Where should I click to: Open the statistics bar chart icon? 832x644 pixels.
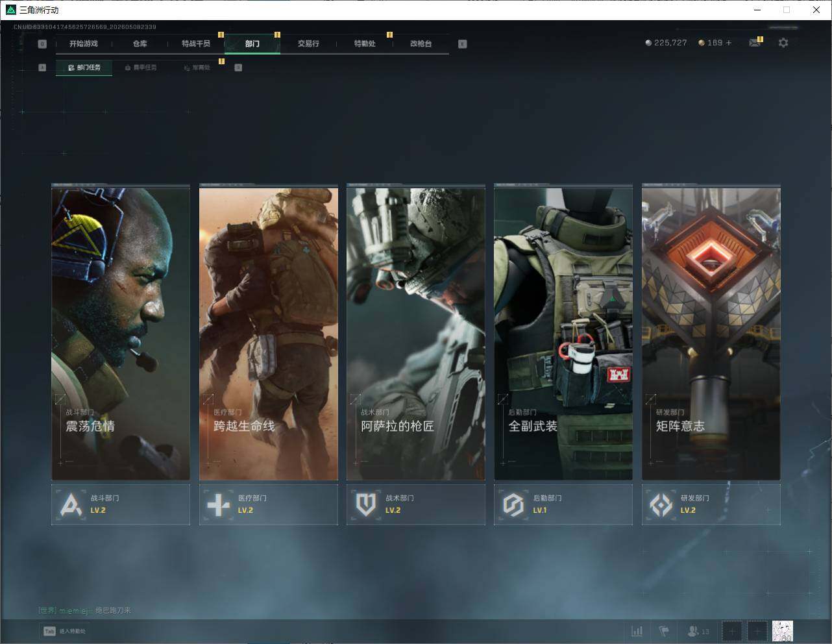(637, 631)
